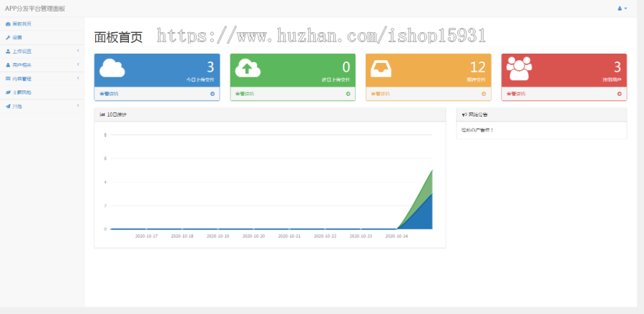Screen dimensions: 644x314
Task: Click the bar chart icon in 10日统计 header
Action: pyautogui.click(x=102, y=115)
